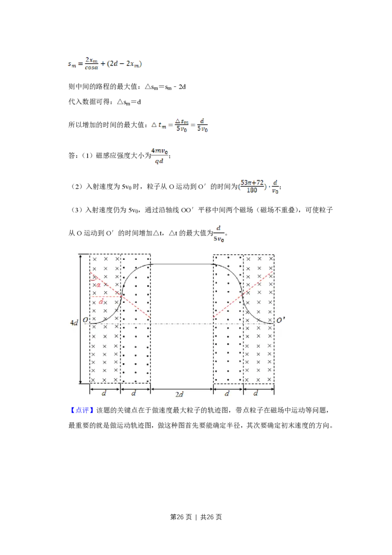392x555 pixels.
Task: Select the formula containing the 180 denominator
Action: (259, 185)
